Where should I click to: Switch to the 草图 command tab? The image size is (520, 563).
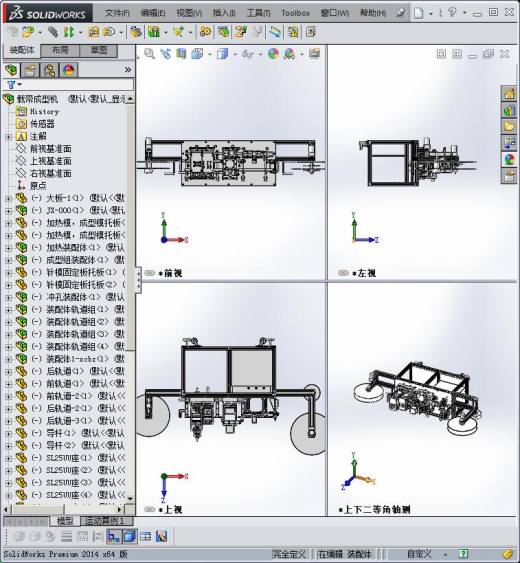(x=98, y=50)
